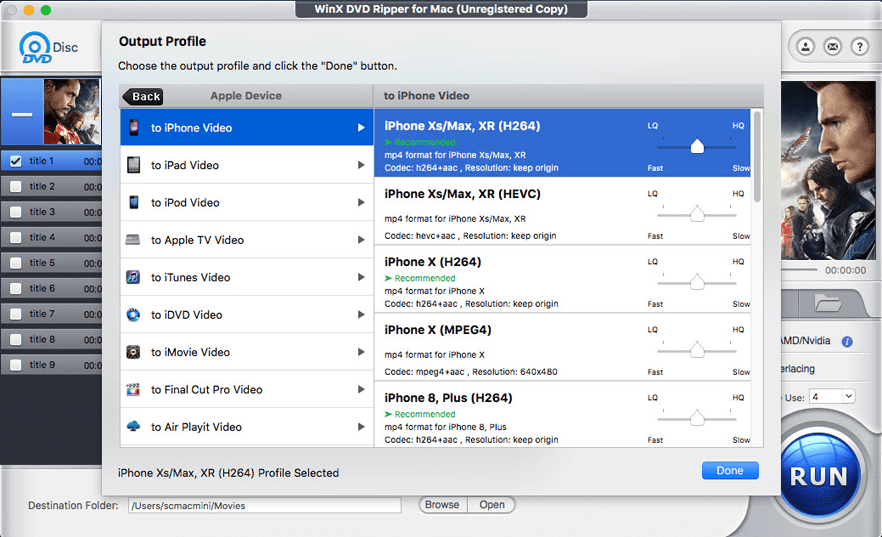Expand the to iPod Video submenu arrow
The height and width of the screenshot is (537, 882).
[361, 203]
